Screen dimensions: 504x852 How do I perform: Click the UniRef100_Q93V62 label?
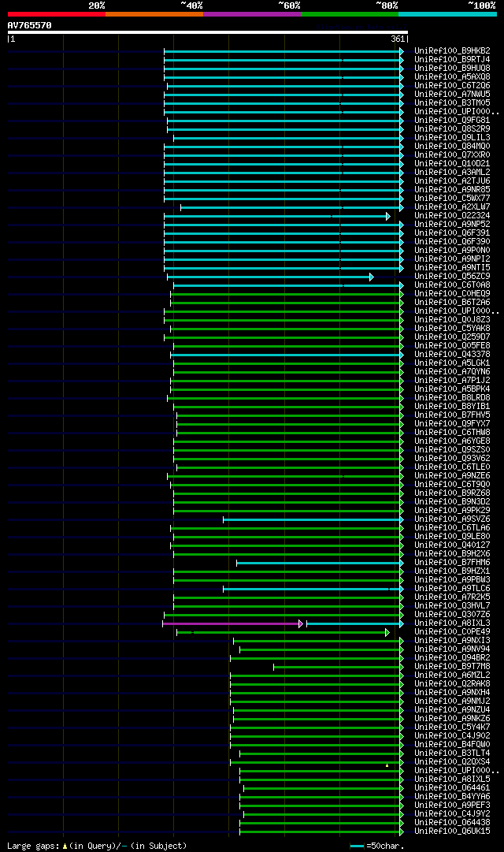click(x=452, y=458)
